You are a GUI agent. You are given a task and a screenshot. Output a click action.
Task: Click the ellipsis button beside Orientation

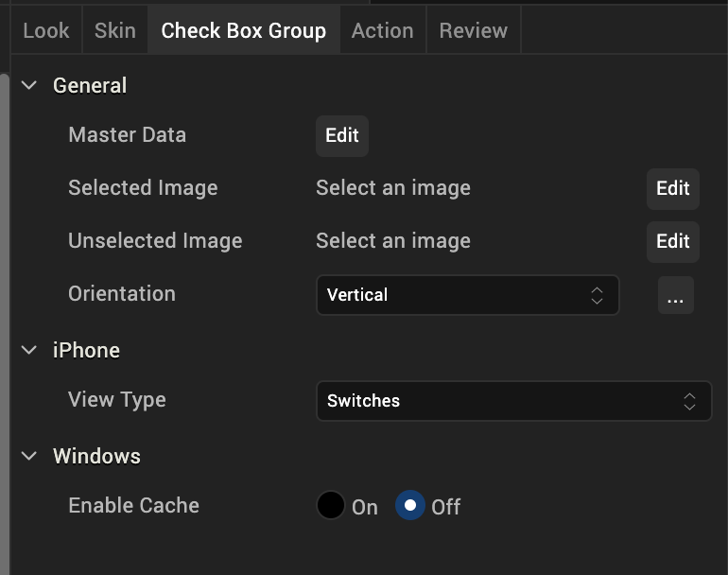pos(675,295)
